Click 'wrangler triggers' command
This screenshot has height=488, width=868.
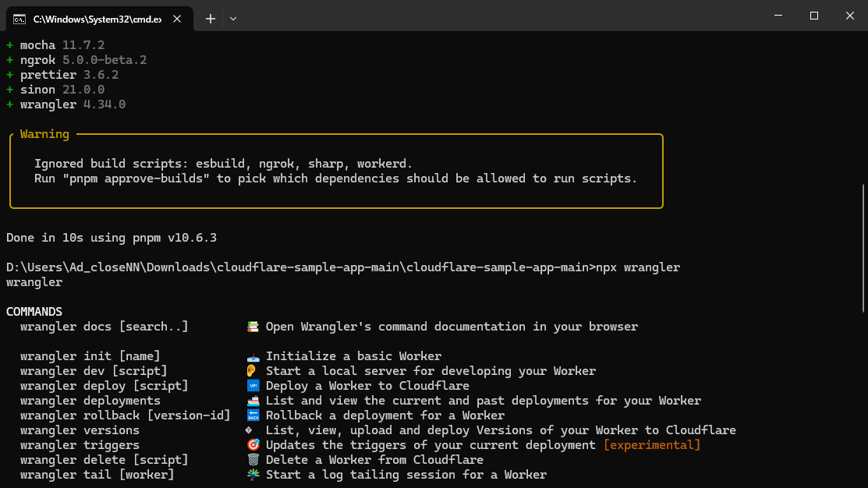tap(80, 445)
